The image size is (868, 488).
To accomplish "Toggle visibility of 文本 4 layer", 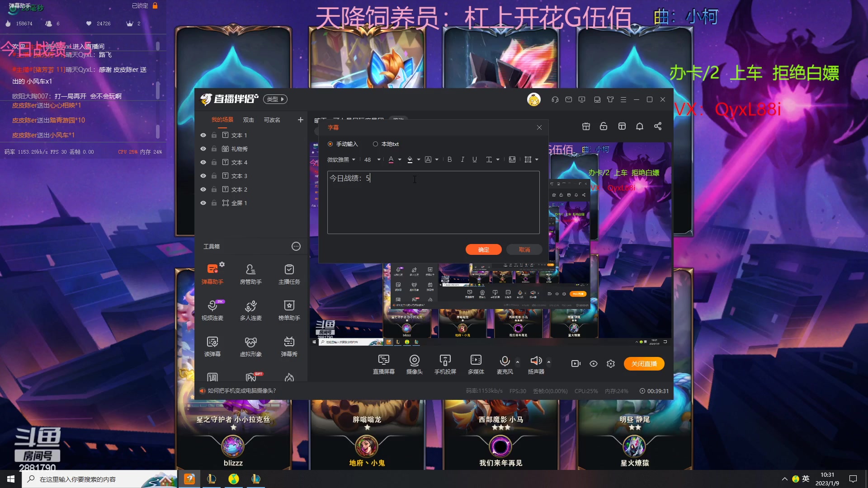I will (x=203, y=162).
